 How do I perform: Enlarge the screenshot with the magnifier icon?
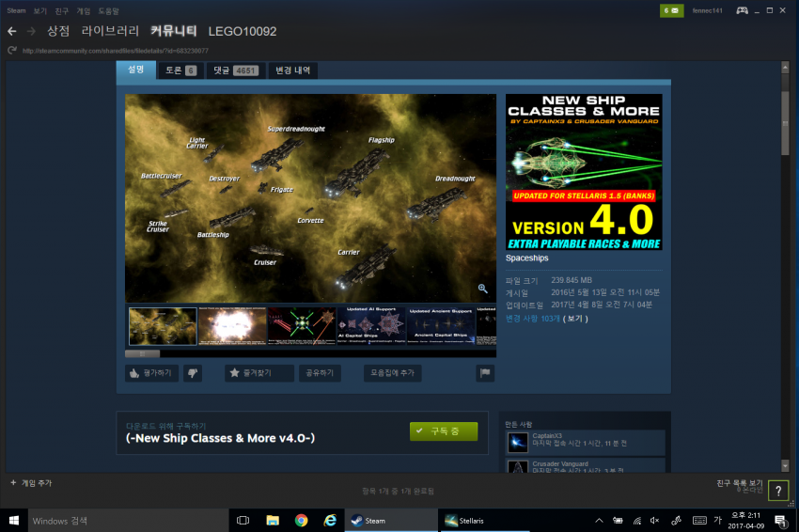coord(482,289)
